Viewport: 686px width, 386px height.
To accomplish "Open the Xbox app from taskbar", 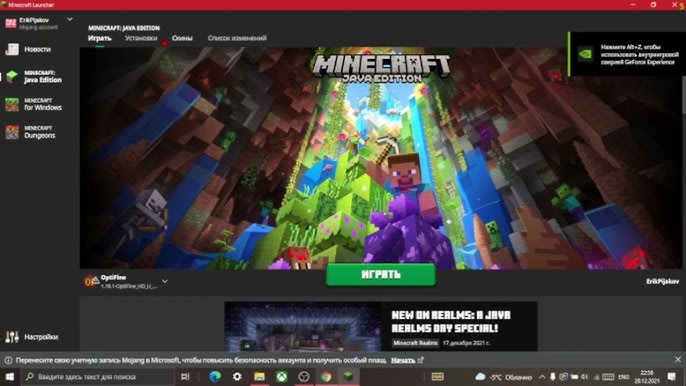I will point(282,376).
